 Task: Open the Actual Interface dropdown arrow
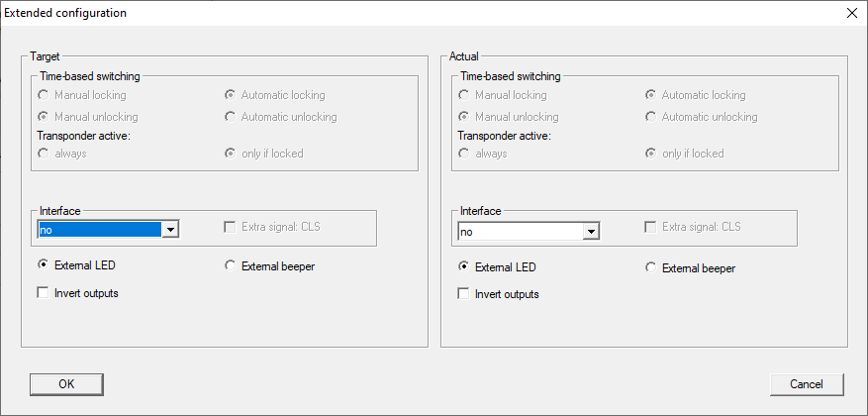[591, 232]
